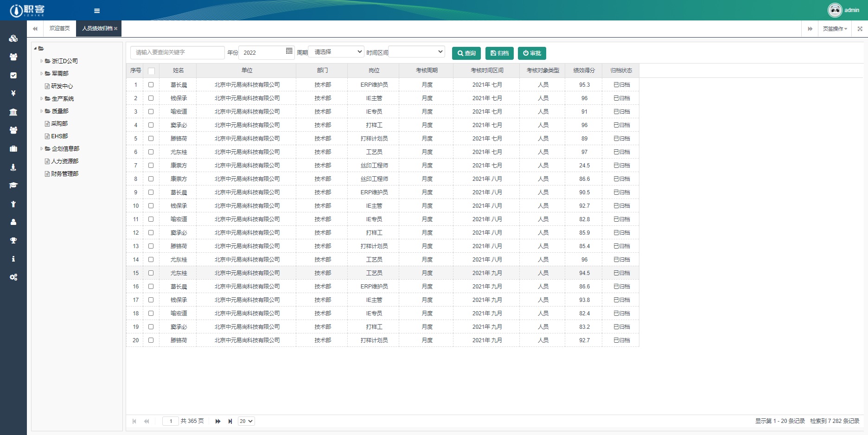
Task: Open the 页签操作 dropdown
Action: point(835,29)
